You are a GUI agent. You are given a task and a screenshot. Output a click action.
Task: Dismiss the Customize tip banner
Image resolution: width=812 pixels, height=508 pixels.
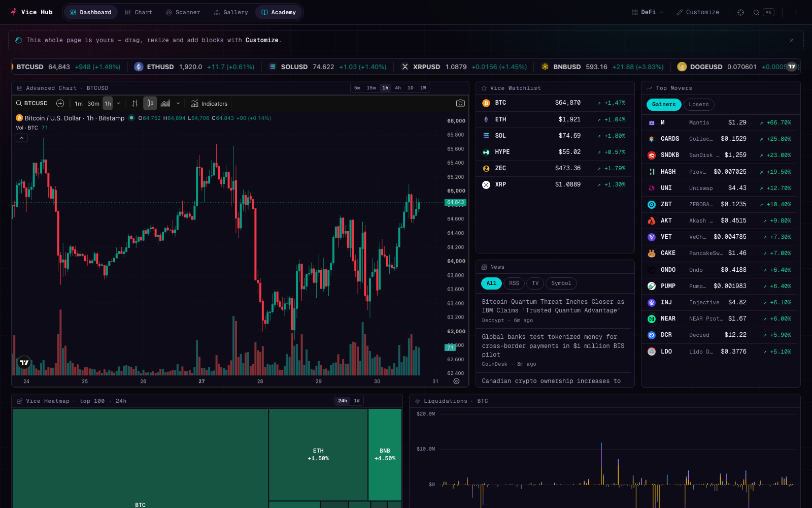[x=791, y=40]
